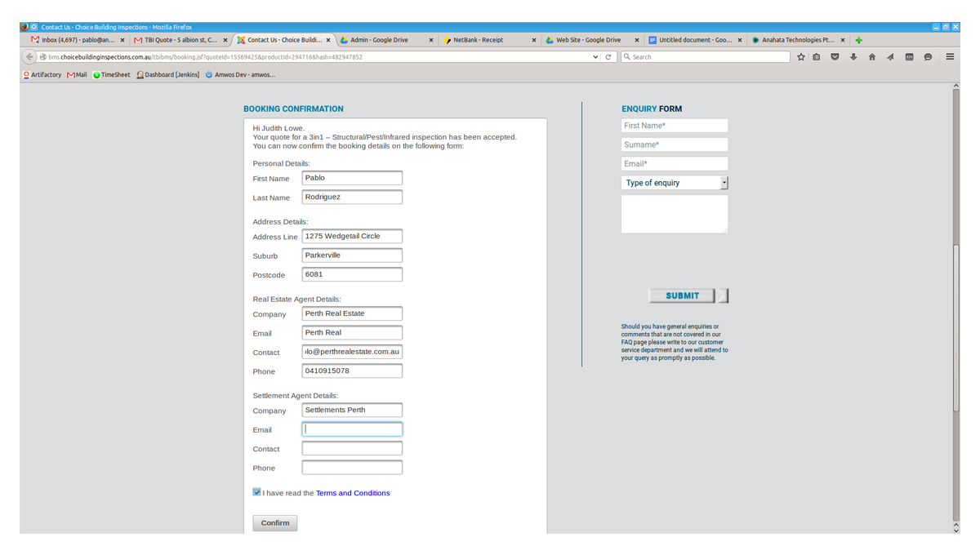
Task: Switch to NetBank - Receipt tab
Action: [489, 40]
